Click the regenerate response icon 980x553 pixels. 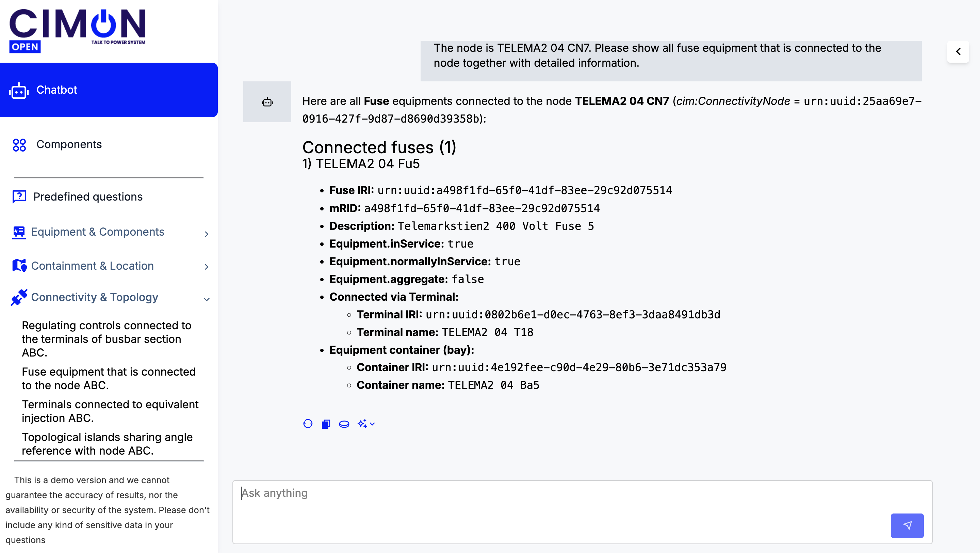(x=308, y=424)
